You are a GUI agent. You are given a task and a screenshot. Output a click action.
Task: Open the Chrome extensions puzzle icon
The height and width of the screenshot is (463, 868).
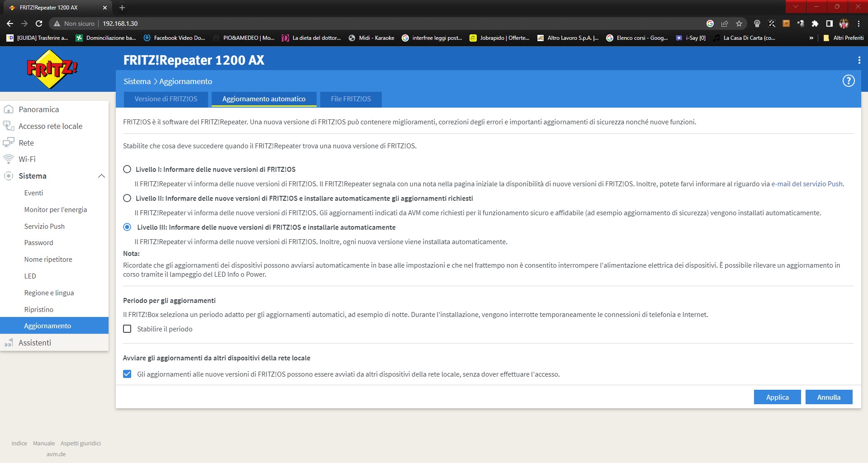[815, 24]
